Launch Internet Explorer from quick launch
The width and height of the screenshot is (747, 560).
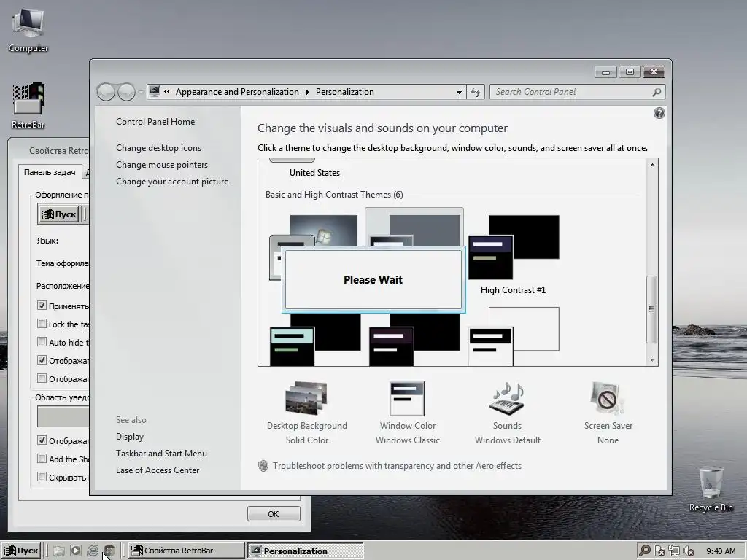coord(93,551)
